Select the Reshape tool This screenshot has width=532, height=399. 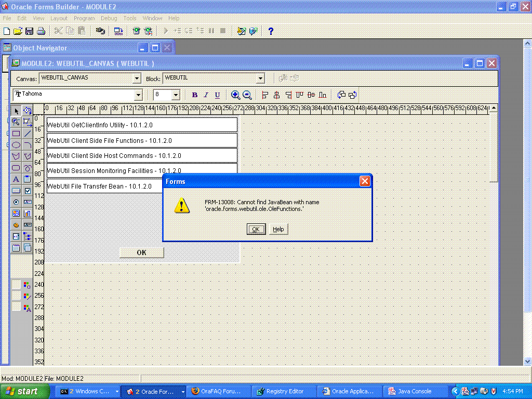click(28, 122)
